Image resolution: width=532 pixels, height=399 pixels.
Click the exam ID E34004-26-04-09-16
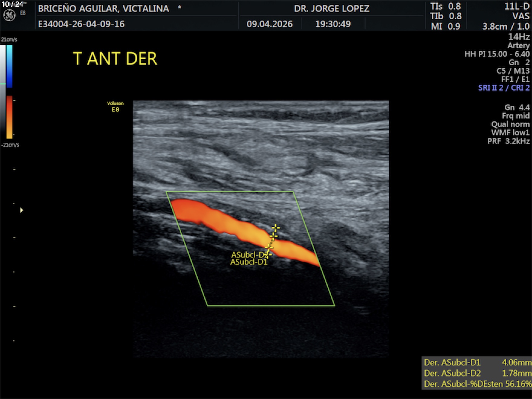point(81,24)
